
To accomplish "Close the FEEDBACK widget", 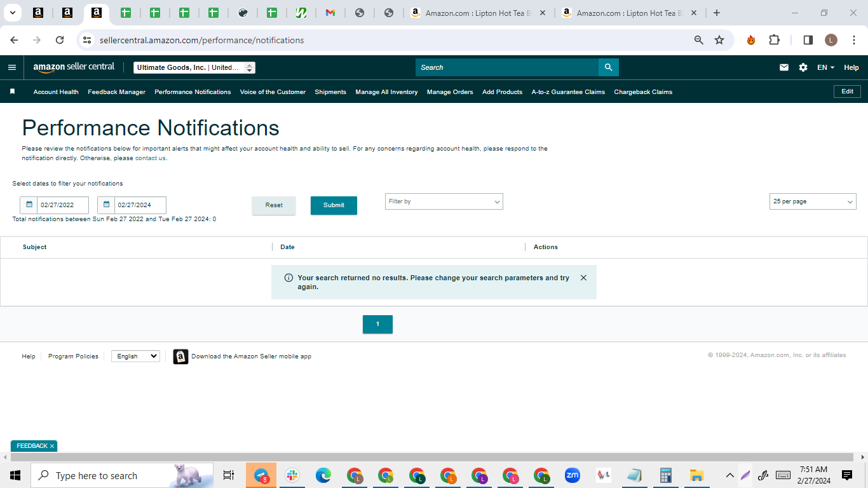I will tap(52, 446).
